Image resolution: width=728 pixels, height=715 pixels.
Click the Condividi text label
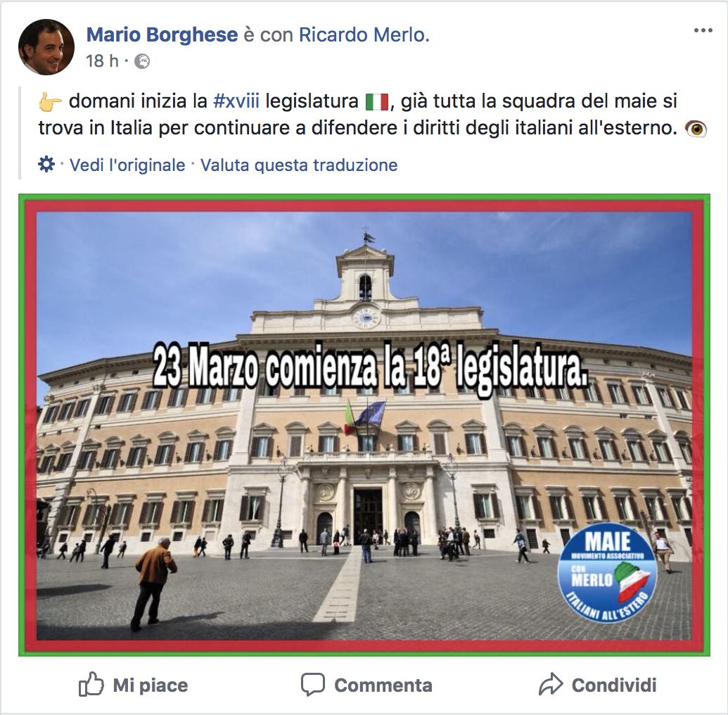pos(614,685)
